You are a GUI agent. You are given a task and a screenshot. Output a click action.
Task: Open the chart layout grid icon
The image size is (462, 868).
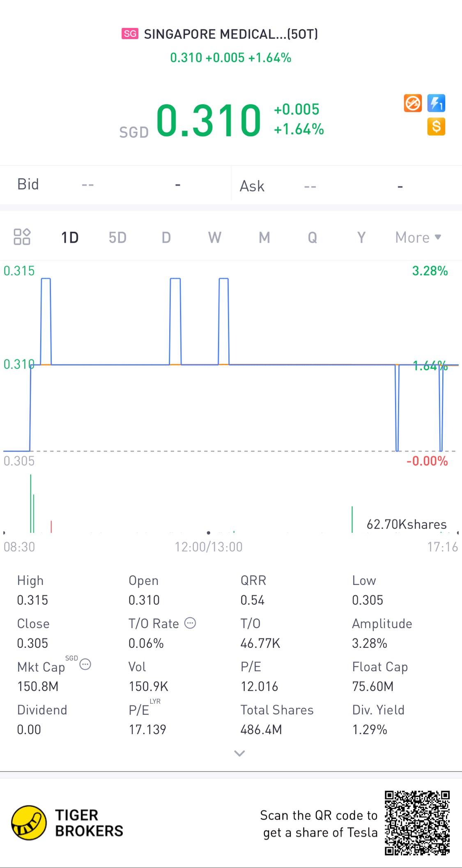[22, 237]
